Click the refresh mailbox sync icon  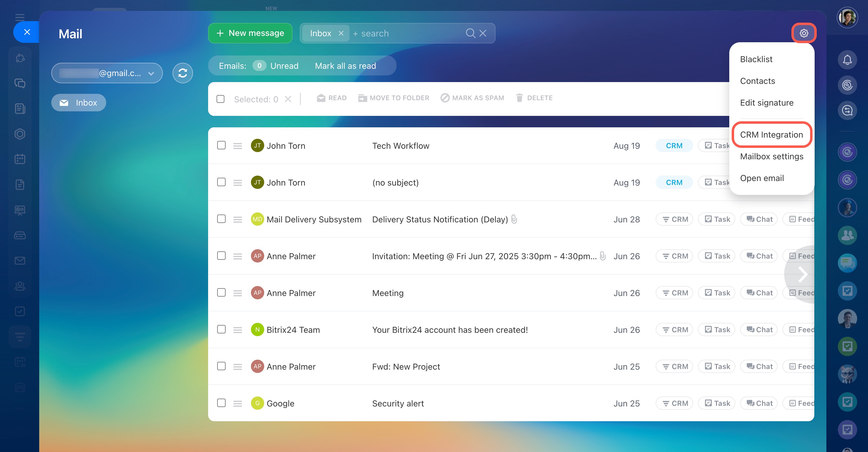click(x=183, y=73)
